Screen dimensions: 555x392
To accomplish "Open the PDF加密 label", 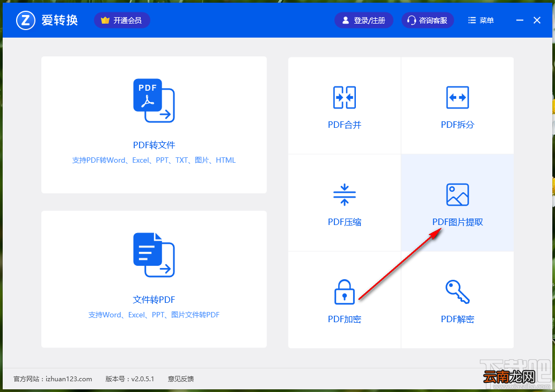I will (x=345, y=319).
